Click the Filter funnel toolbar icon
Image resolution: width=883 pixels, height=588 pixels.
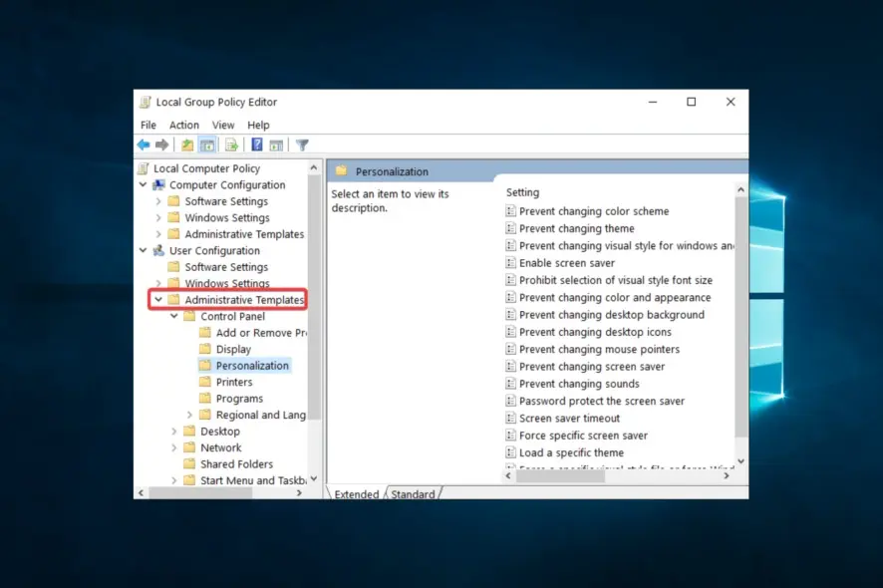click(302, 146)
